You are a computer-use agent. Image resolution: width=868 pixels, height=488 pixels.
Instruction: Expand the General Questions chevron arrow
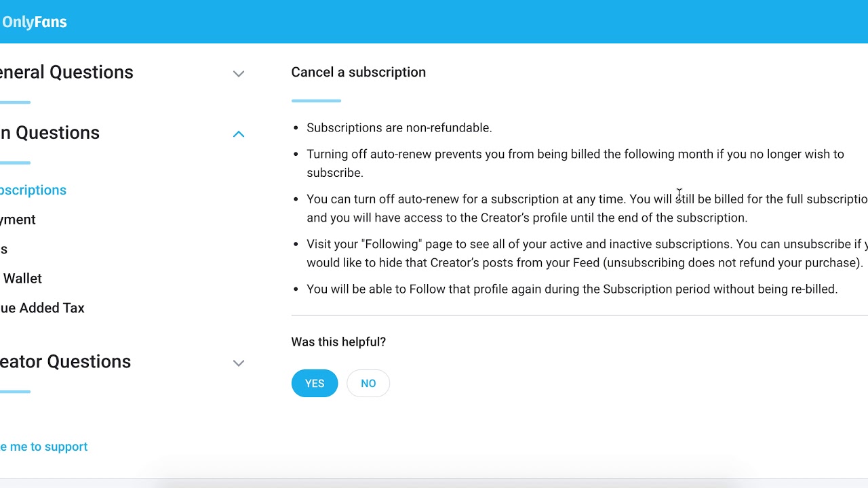tap(239, 73)
